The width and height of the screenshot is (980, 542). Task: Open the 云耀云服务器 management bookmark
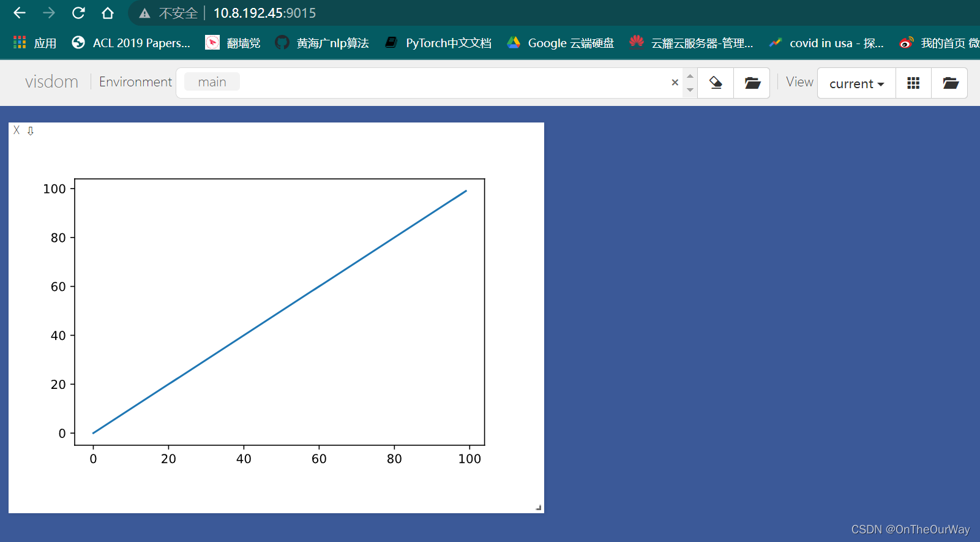click(x=692, y=43)
